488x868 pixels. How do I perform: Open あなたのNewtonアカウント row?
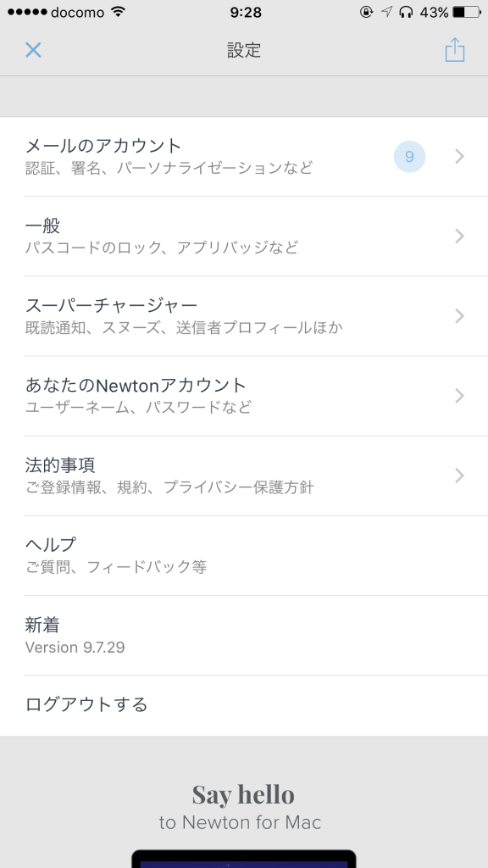[x=244, y=396]
